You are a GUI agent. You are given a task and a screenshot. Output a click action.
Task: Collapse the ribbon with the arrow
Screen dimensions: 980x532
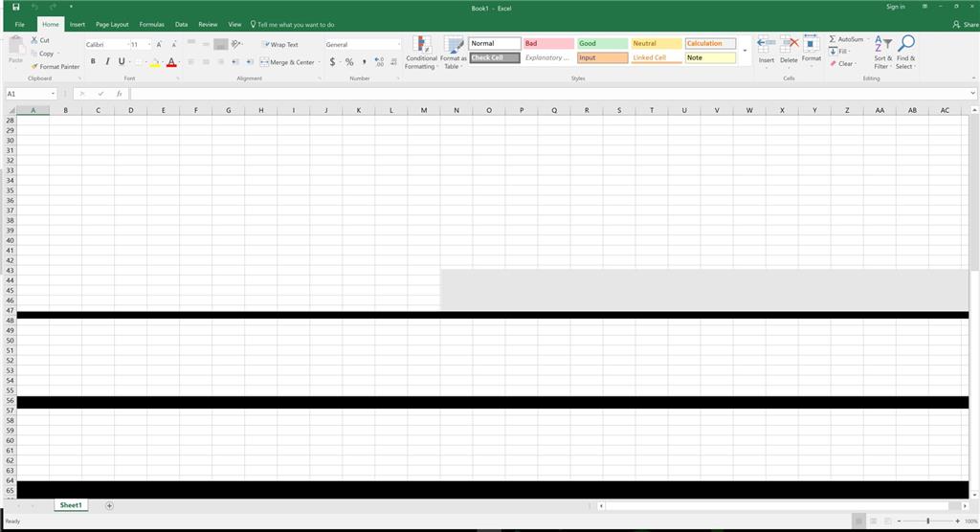973,78
